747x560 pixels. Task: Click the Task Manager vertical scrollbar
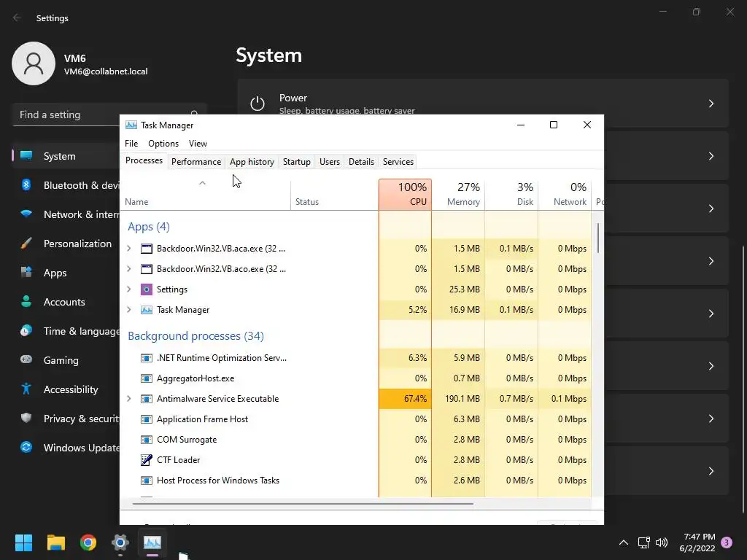tap(598, 238)
